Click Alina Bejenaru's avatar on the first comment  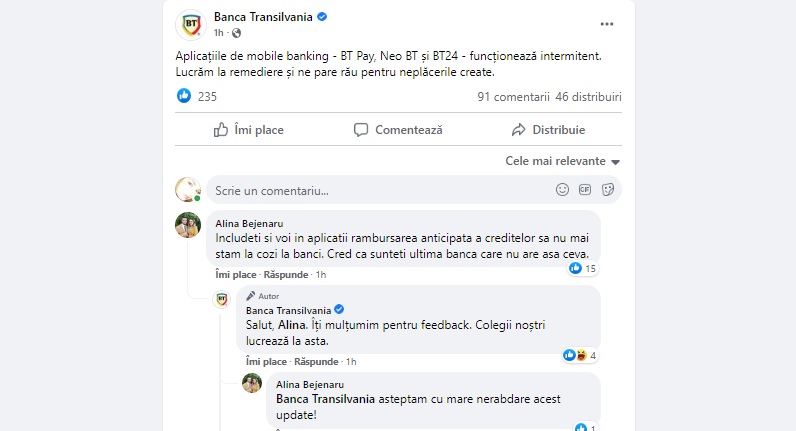[x=188, y=225]
